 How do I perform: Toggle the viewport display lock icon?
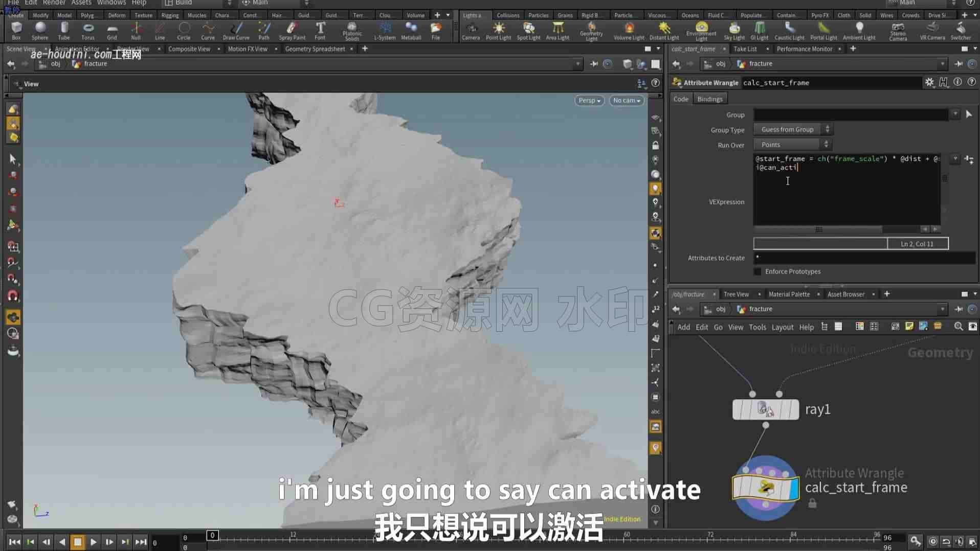coord(655,146)
